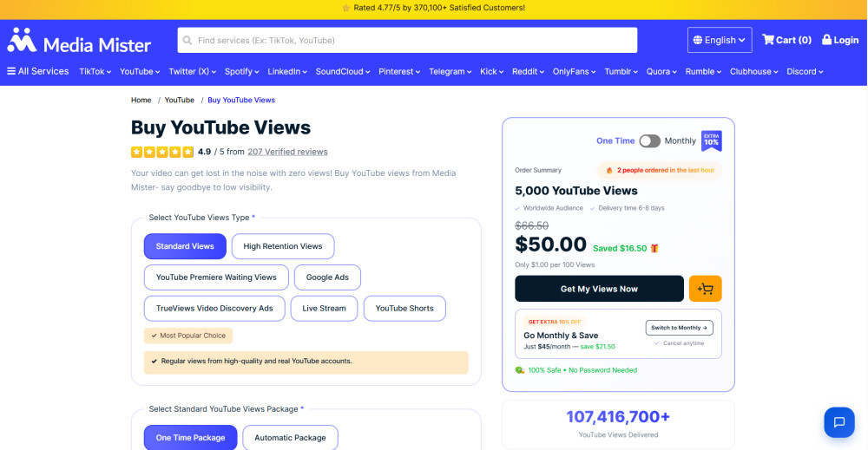Click the search magnifier icon
The width and height of the screenshot is (868, 450).
pos(187,41)
